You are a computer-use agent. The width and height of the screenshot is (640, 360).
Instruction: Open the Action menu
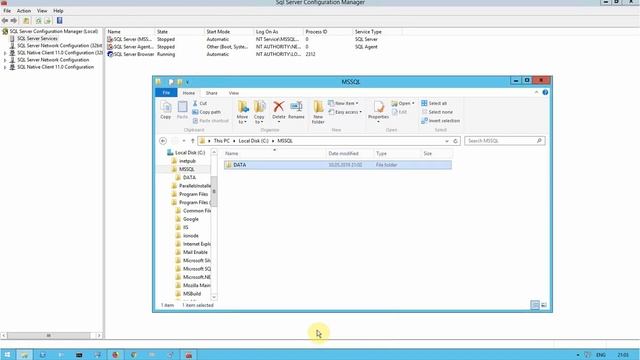24,11
